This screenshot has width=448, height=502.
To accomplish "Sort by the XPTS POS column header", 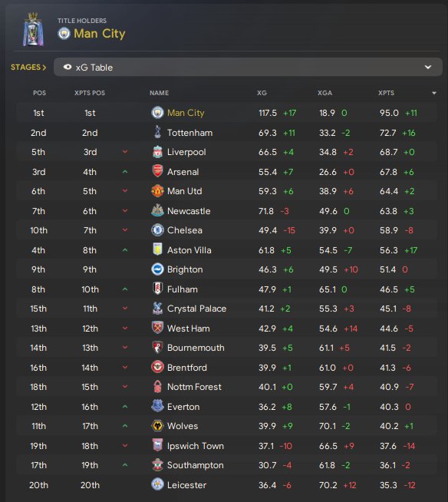I will (90, 93).
